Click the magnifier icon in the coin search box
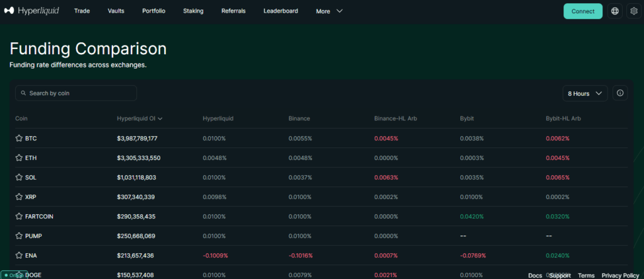The image size is (644, 279). click(23, 93)
